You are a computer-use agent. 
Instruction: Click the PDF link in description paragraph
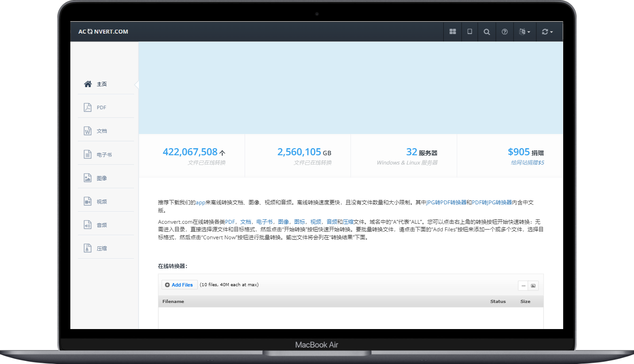230,222
